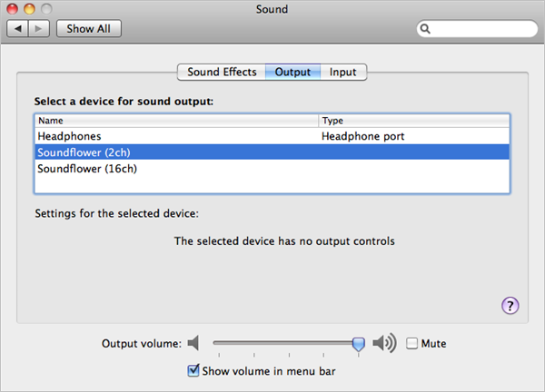This screenshot has height=392, width=545.
Task: Select the Output tab
Action: (292, 72)
